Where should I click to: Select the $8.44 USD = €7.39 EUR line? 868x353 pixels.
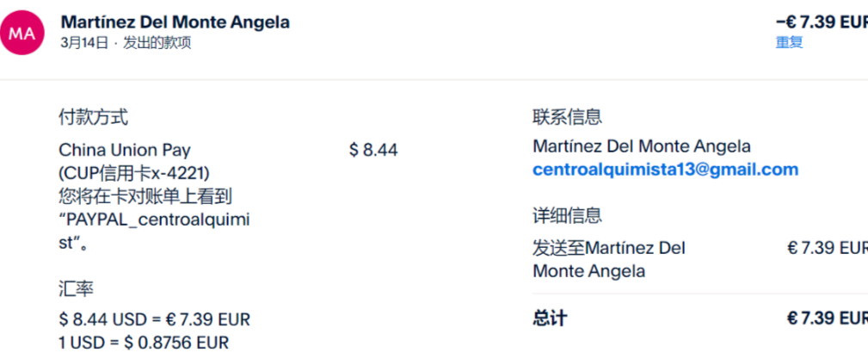155,319
